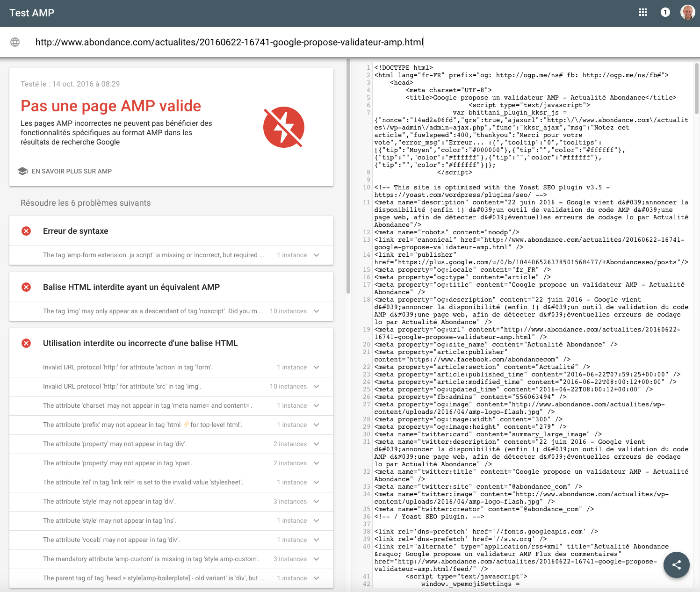The width and height of the screenshot is (700, 592).
Task: Click the Pas une page AMP valide title
Action: [x=111, y=106]
